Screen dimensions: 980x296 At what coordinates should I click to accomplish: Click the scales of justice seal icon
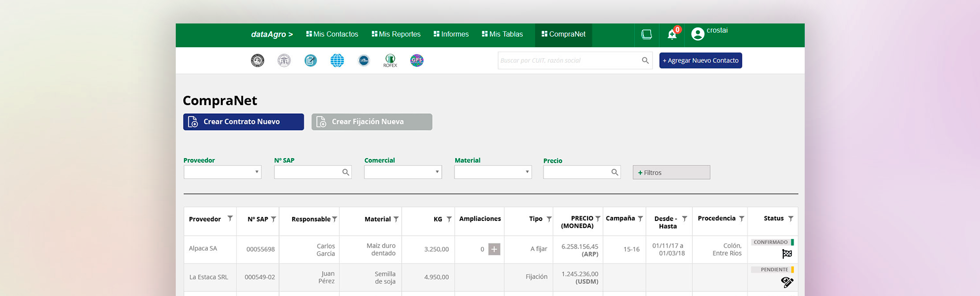284,60
